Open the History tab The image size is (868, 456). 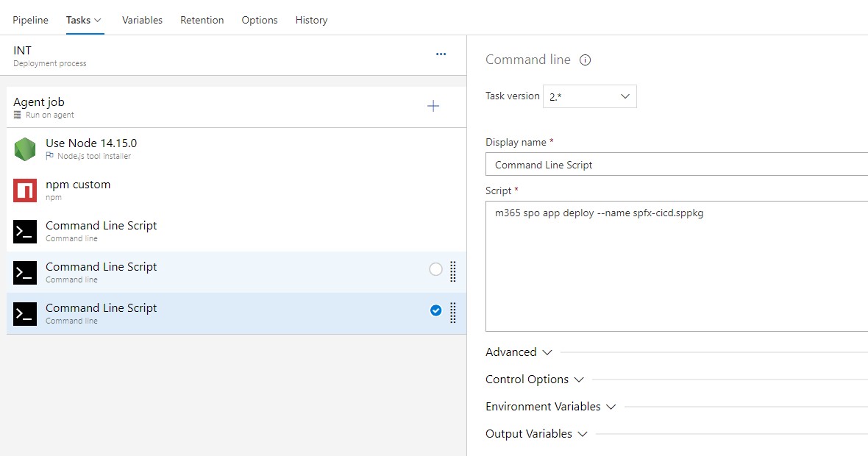pyautogui.click(x=311, y=20)
